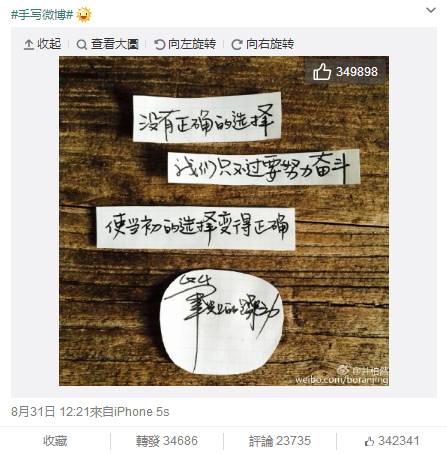Screen dimensions: 447x454
Task: Open the #手写微博# hashtag topic
Action: [x=42, y=15]
